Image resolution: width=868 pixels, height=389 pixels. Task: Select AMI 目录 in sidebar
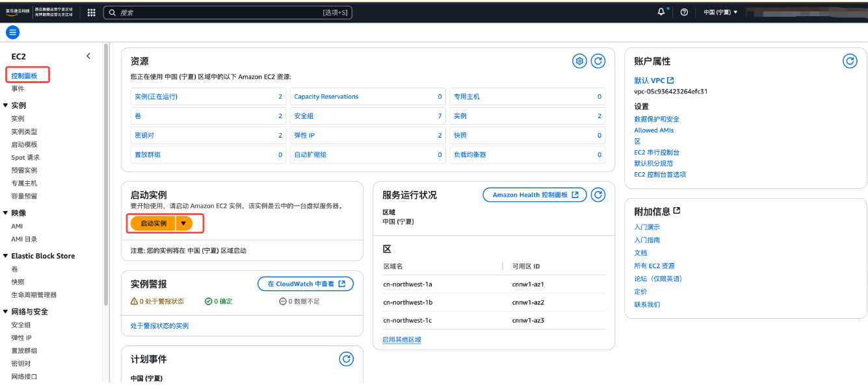pos(24,239)
